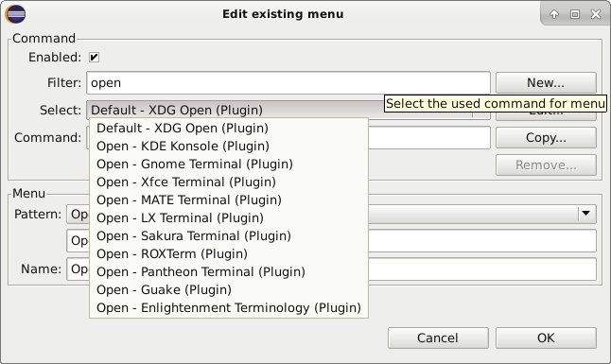Click the New... button
The image size is (611, 364).
(546, 82)
